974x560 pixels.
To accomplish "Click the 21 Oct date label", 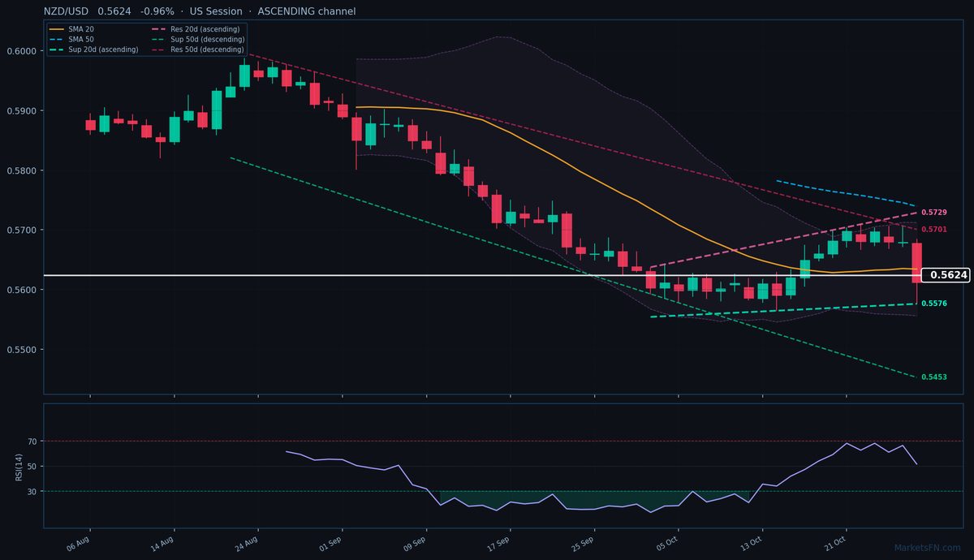I will (x=835, y=542).
